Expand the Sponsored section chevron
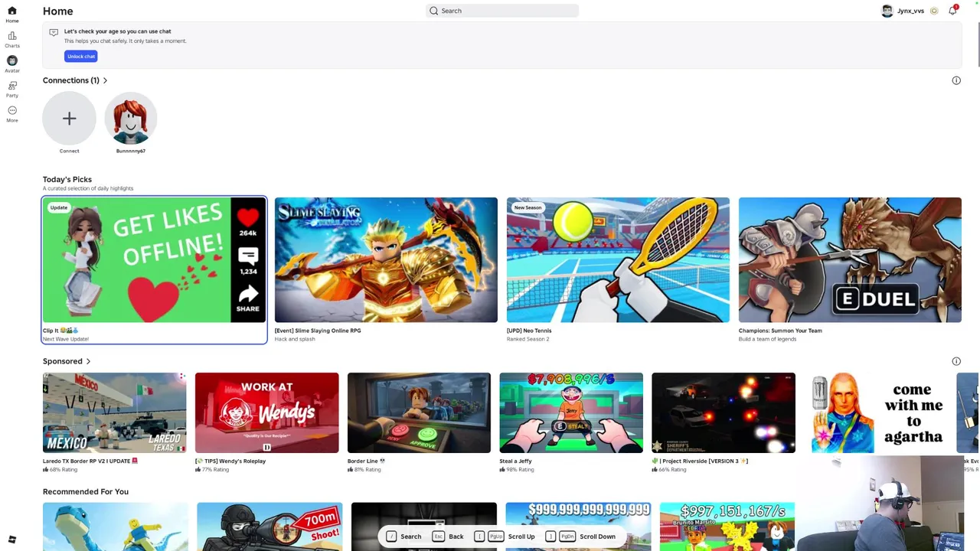Viewport: 980px width, 551px height. coord(88,361)
